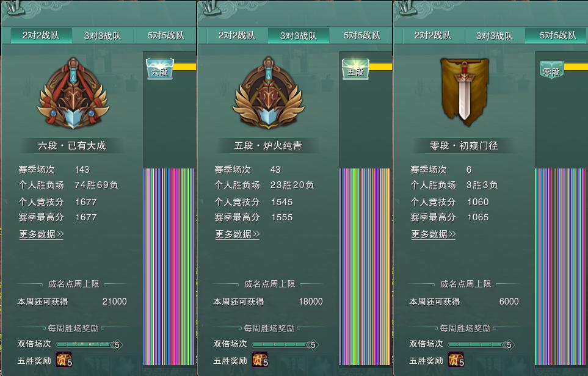Click the 六段 rank emblem badge
This screenshot has height=376, width=588.
[x=73, y=93]
